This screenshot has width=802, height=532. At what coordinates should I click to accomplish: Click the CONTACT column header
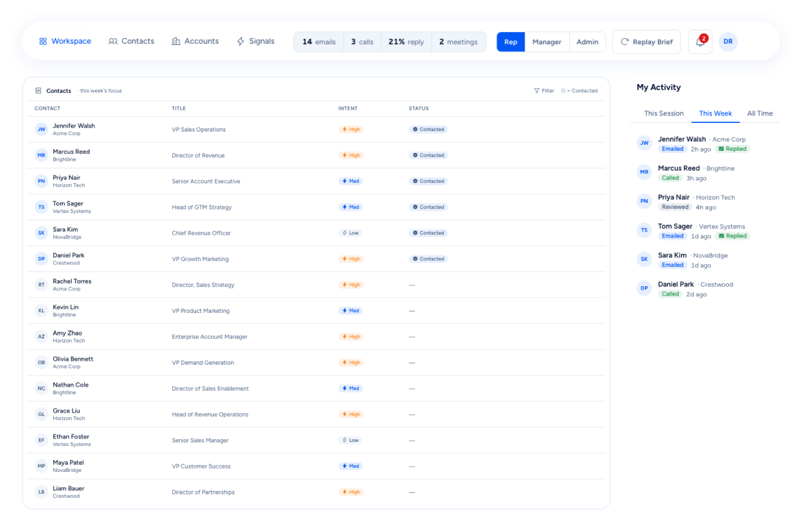coord(47,109)
